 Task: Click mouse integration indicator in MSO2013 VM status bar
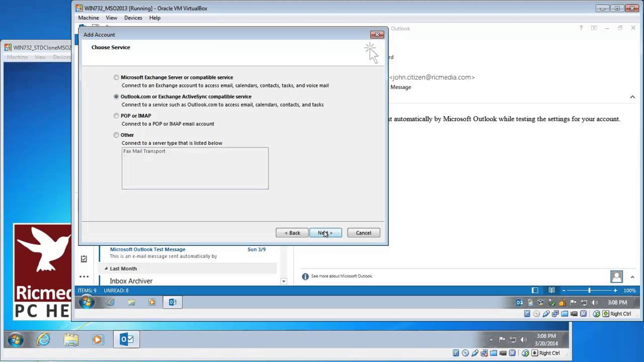click(596, 314)
